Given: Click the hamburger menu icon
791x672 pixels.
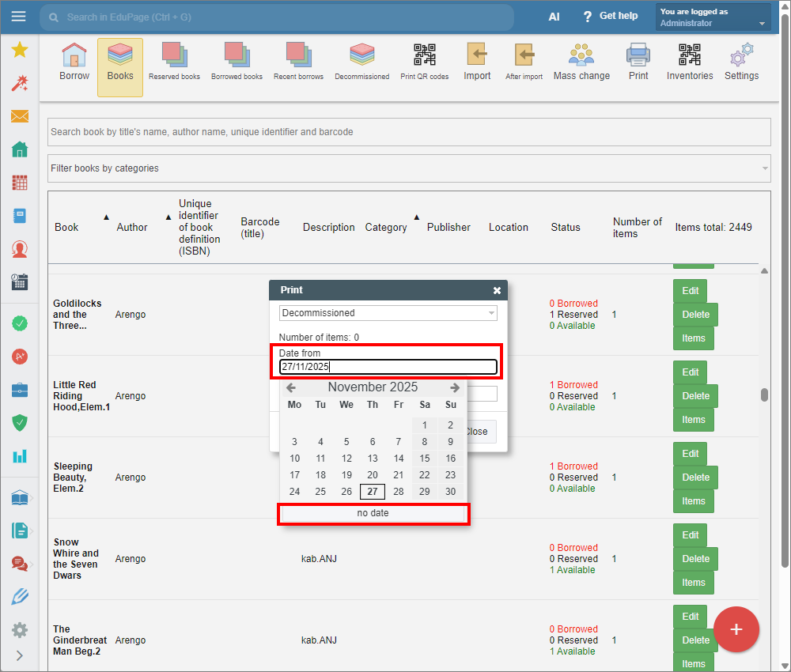Looking at the screenshot, I should pyautogui.click(x=19, y=17).
